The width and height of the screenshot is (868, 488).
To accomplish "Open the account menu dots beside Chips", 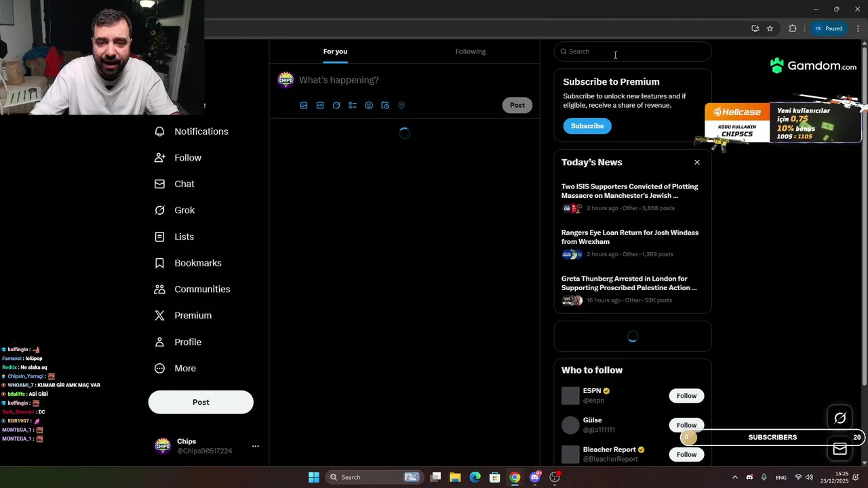I will (256, 446).
